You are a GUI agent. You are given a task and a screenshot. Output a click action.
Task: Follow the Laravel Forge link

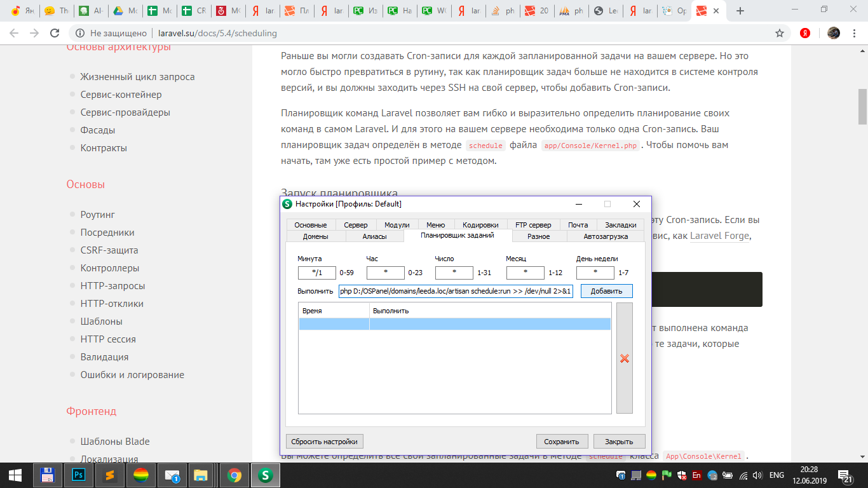[720, 236]
